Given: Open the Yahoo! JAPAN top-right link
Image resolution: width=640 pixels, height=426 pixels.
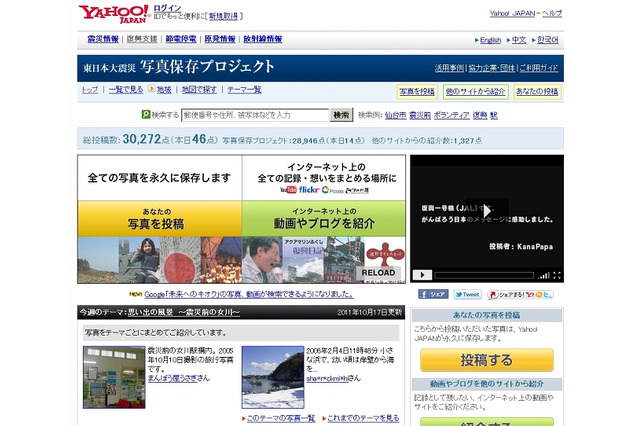Looking at the screenshot, I should pos(512,13).
